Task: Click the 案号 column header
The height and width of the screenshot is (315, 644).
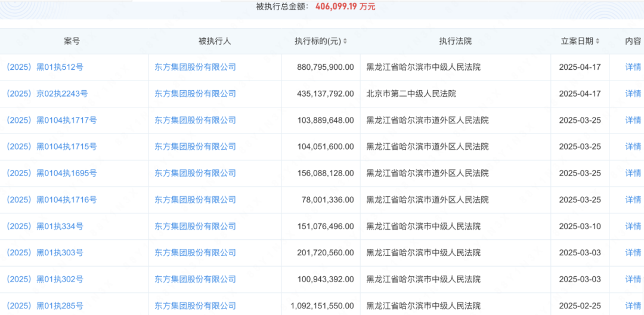Action: click(72, 42)
